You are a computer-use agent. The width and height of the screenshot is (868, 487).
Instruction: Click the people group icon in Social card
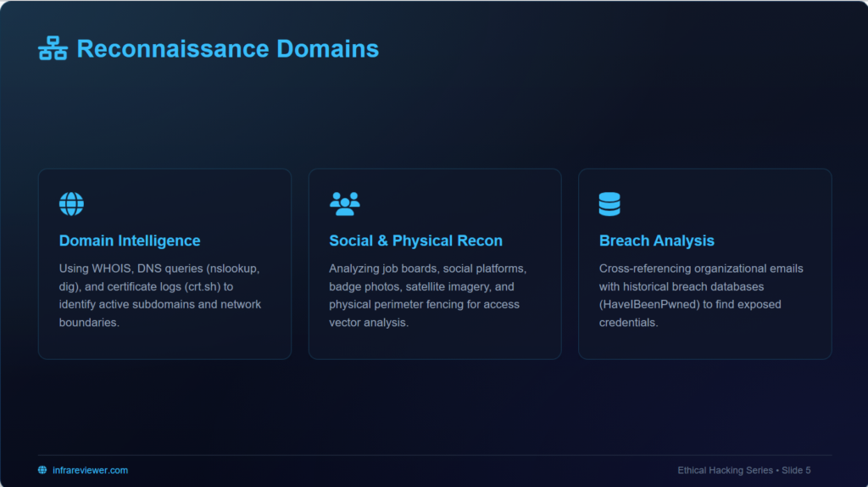click(344, 203)
